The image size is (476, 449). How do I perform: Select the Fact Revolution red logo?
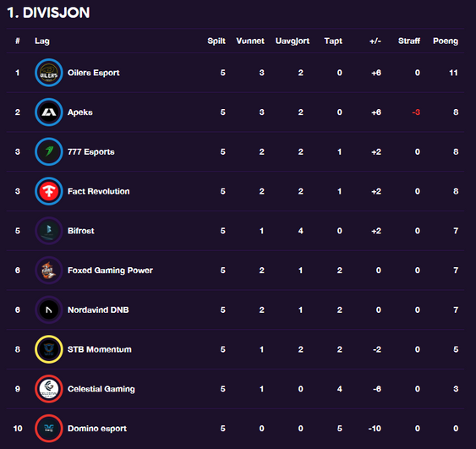pyautogui.click(x=48, y=191)
